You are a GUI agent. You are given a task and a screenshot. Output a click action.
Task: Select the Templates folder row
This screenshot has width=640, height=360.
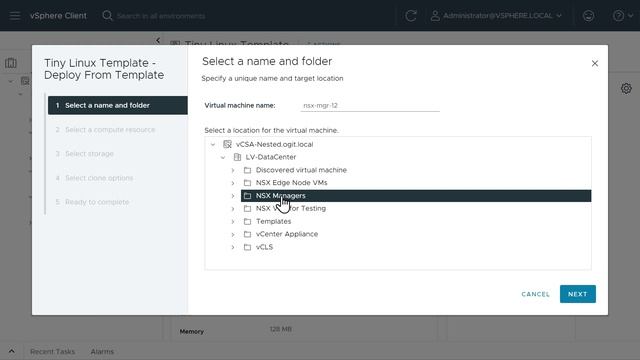coord(416,221)
